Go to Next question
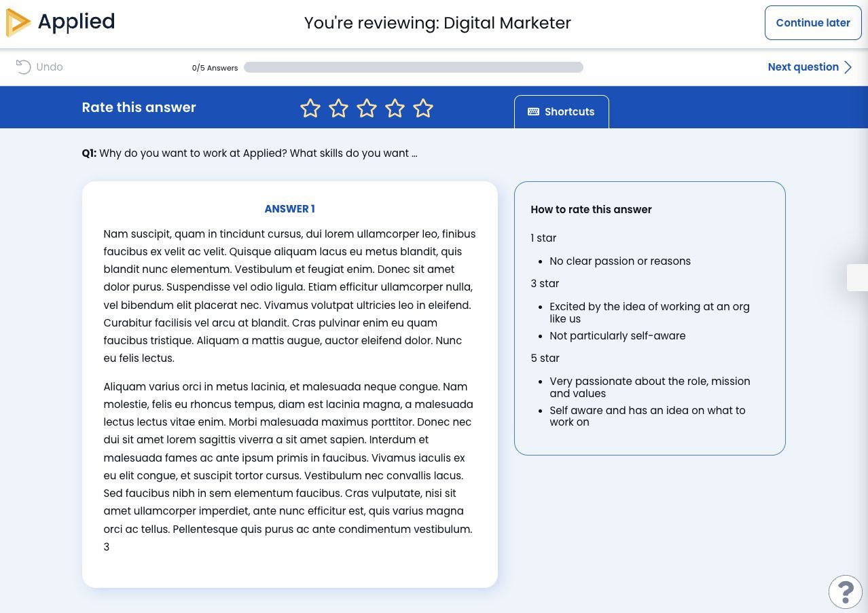 tap(810, 67)
